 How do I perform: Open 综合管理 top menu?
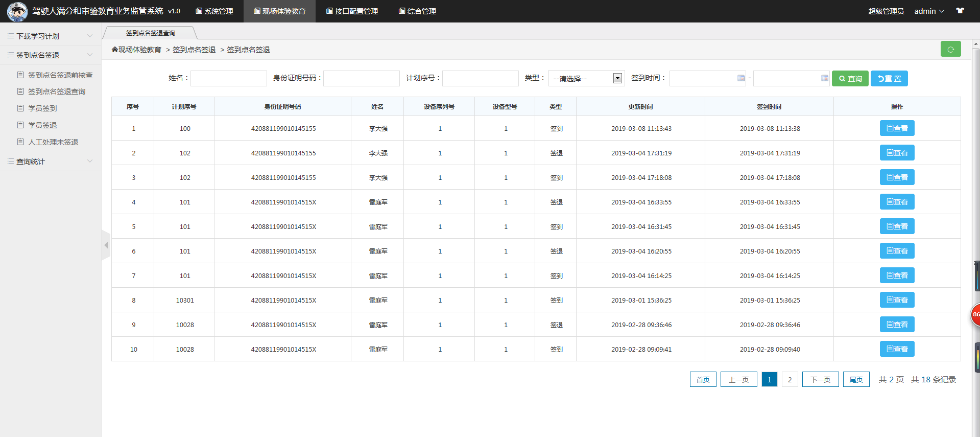tap(418, 11)
